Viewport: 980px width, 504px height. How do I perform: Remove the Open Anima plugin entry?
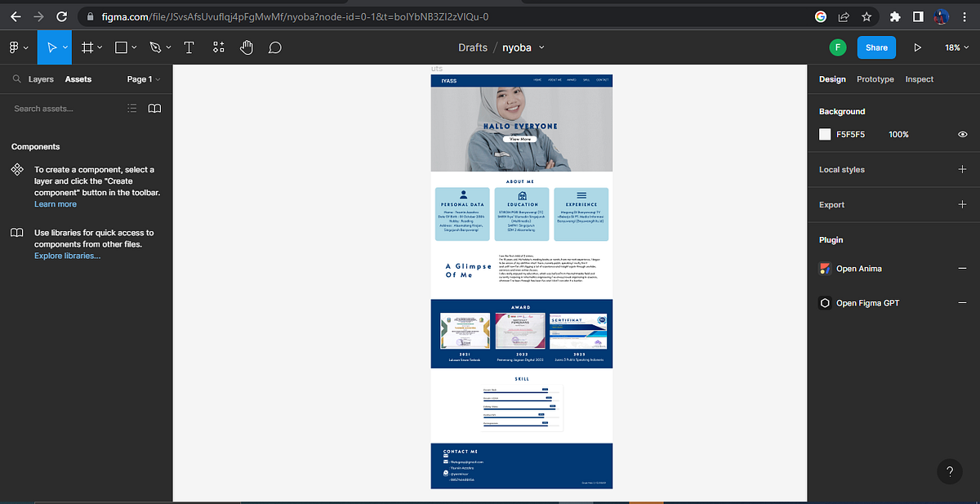[x=962, y=268]
